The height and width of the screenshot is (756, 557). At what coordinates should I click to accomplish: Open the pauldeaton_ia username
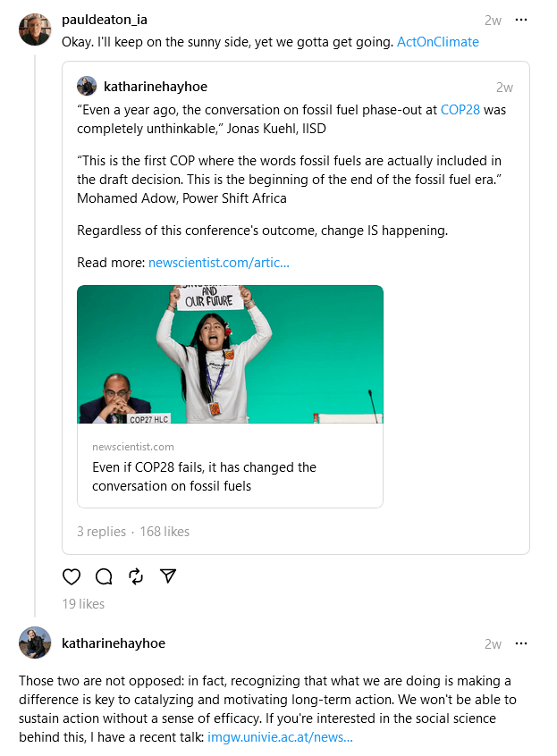point(106,20)
